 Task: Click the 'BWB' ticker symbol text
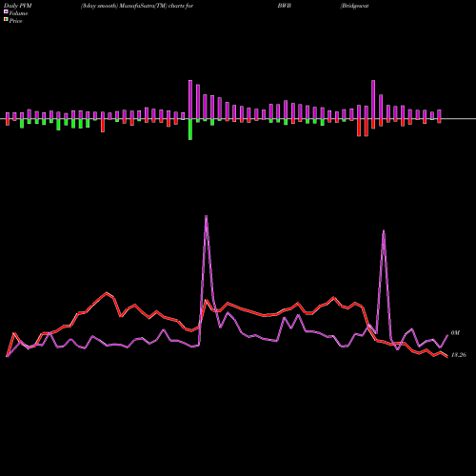(285, 6)
